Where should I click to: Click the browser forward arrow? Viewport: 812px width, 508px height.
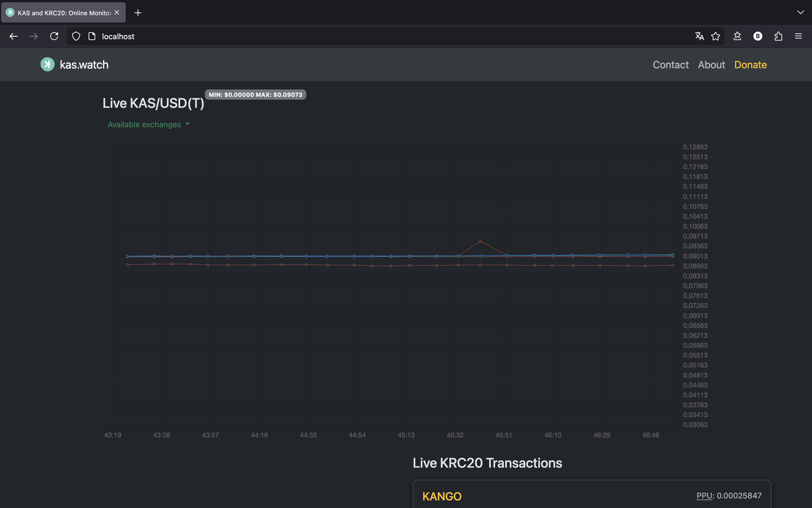34,36
